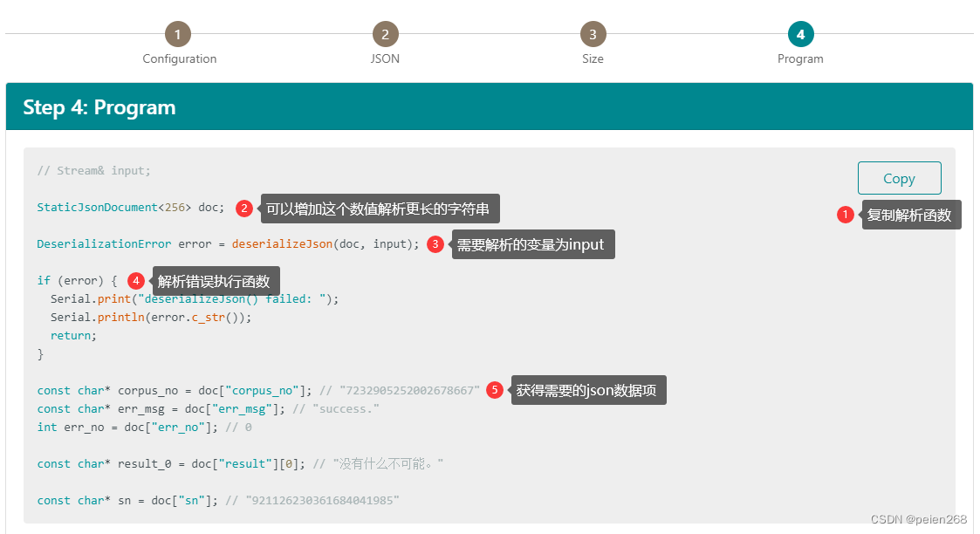Click 'StaticJsonDocument<256> doc;' code line
Viewport: 980px width, 534px height.
click(131, 208)
